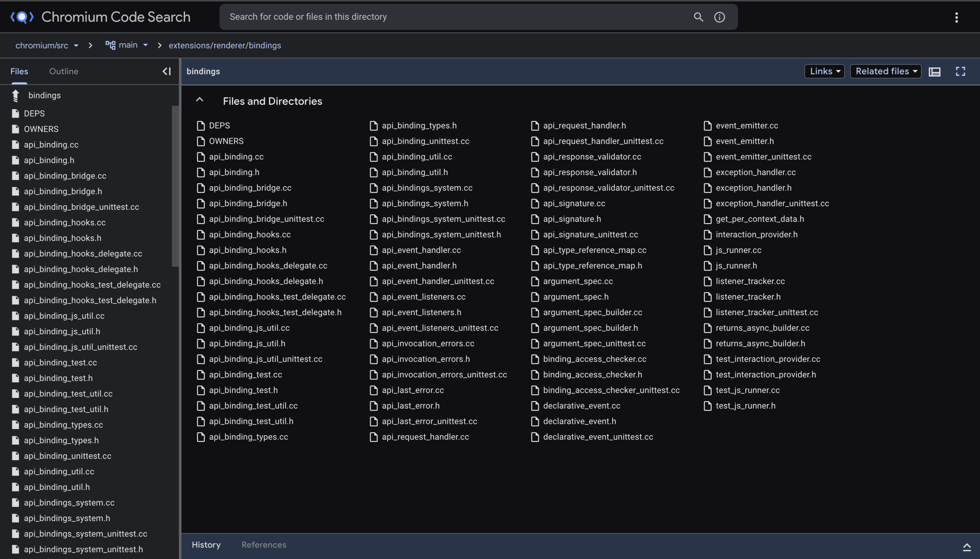Open the Related files dropdown
Viewport: 980px width, 559px height.
(x=886, y=71)
